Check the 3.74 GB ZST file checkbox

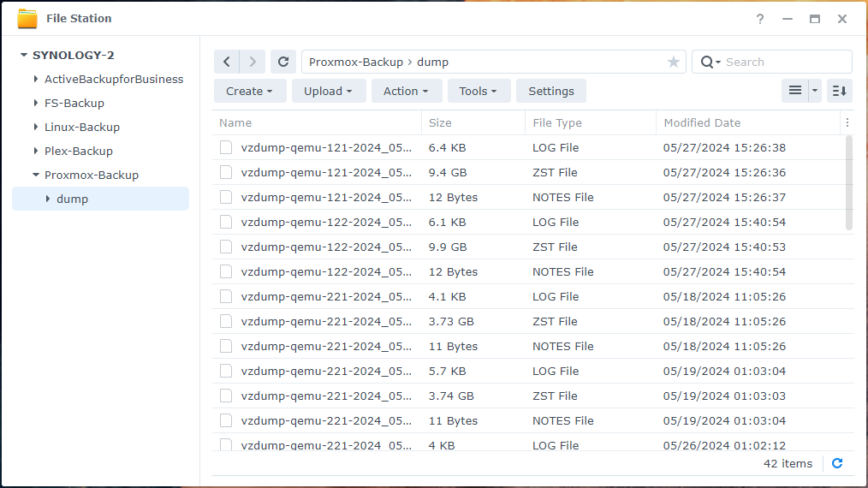[226, 396]
